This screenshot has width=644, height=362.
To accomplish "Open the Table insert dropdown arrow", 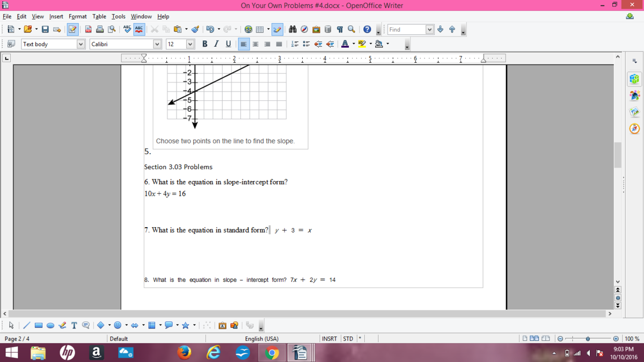I will (268, 30).
